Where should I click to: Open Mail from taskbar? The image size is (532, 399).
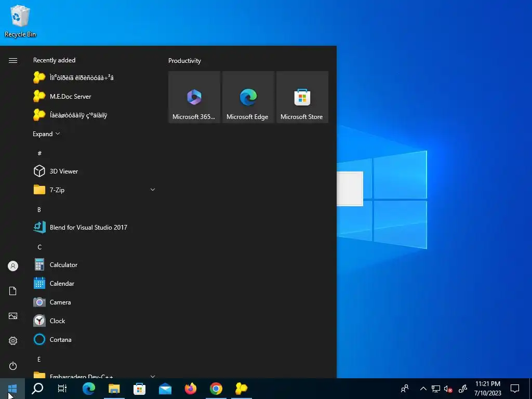coord(165,389)
